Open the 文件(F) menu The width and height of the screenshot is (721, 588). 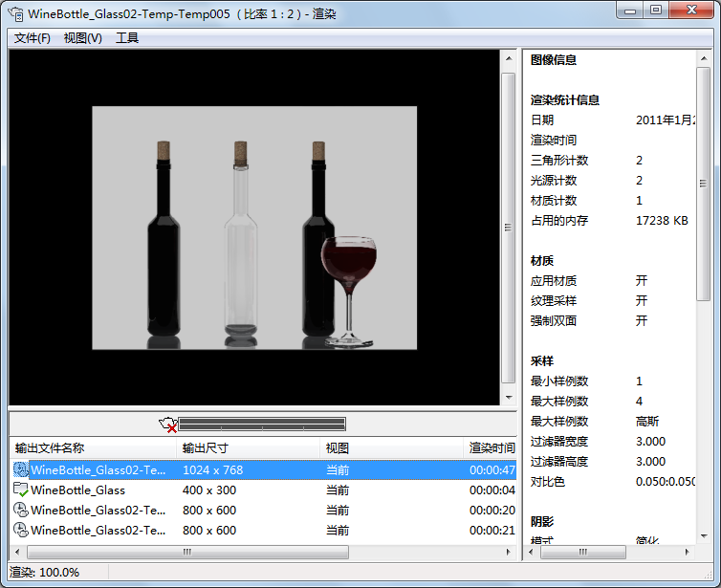[x=33, y=38]
